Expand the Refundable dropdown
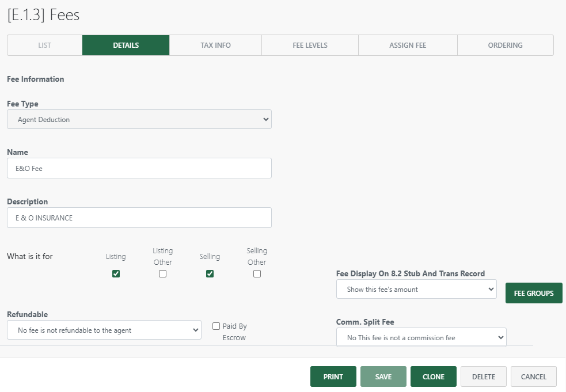Image resolution: width=566 pixels, height=392 pixels. [104, 330]
